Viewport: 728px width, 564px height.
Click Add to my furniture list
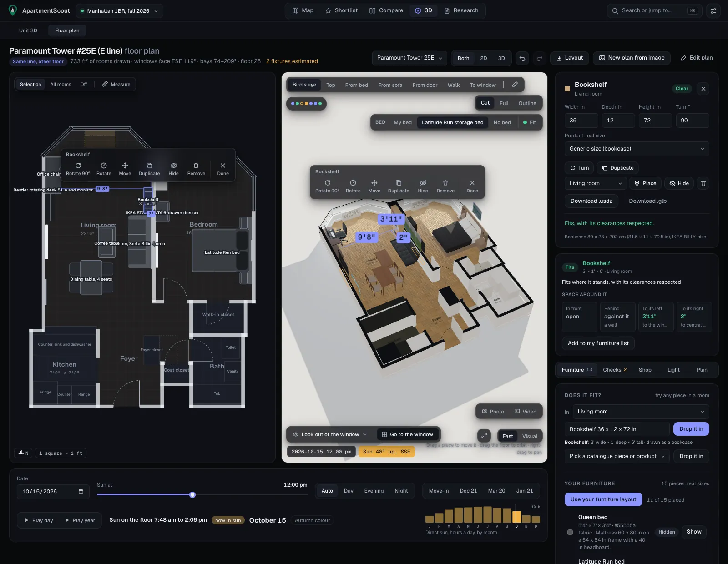[598, 343]
